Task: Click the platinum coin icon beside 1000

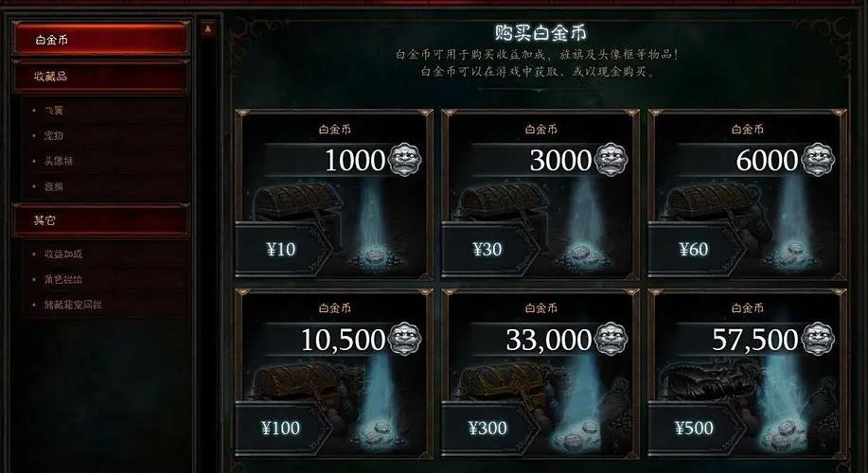Action: pyautogui.click(x=405, y=160)
